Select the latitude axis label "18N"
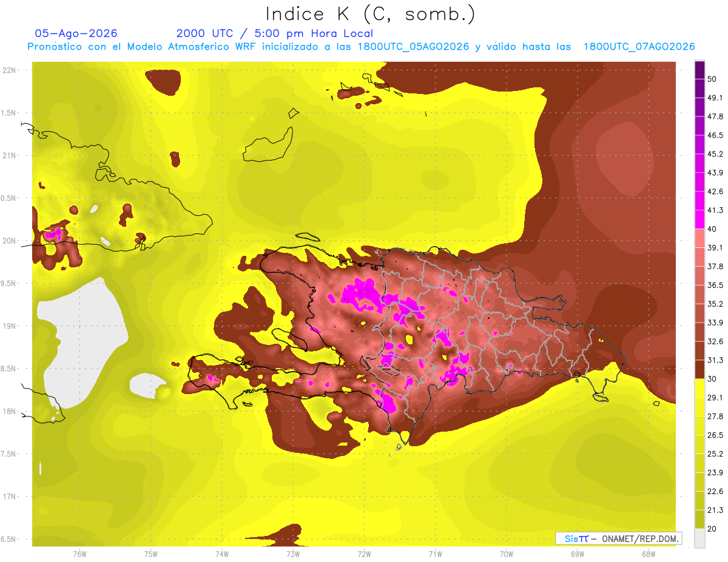The width and height of the screenshot is (728, 562). 10,411
